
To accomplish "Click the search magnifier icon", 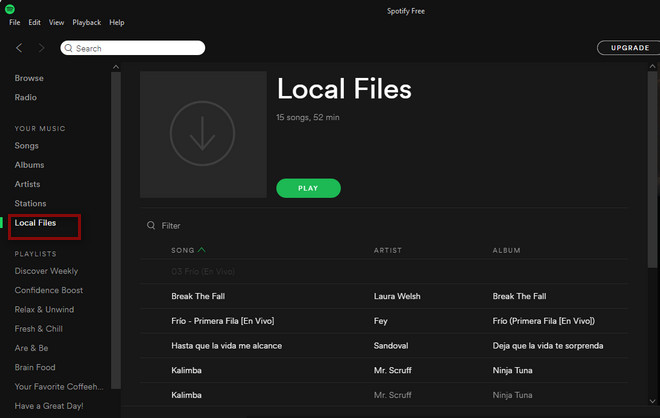I will (x=69, y=48).
